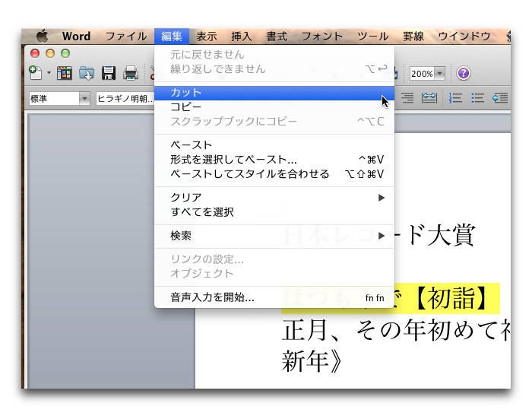
Task: Open the 罫線 menu
Action: coord(413,36)
